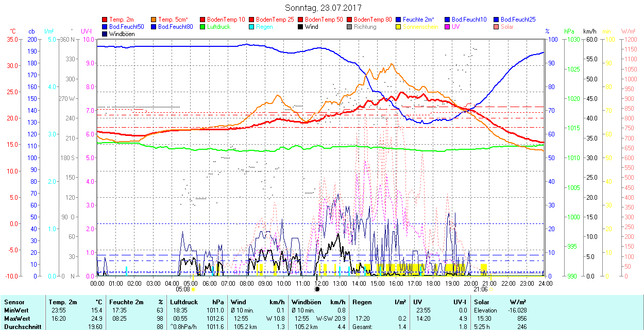Click the 21:06 sunset time marker
The image size is (644, 330).
[x=481, y=289]
